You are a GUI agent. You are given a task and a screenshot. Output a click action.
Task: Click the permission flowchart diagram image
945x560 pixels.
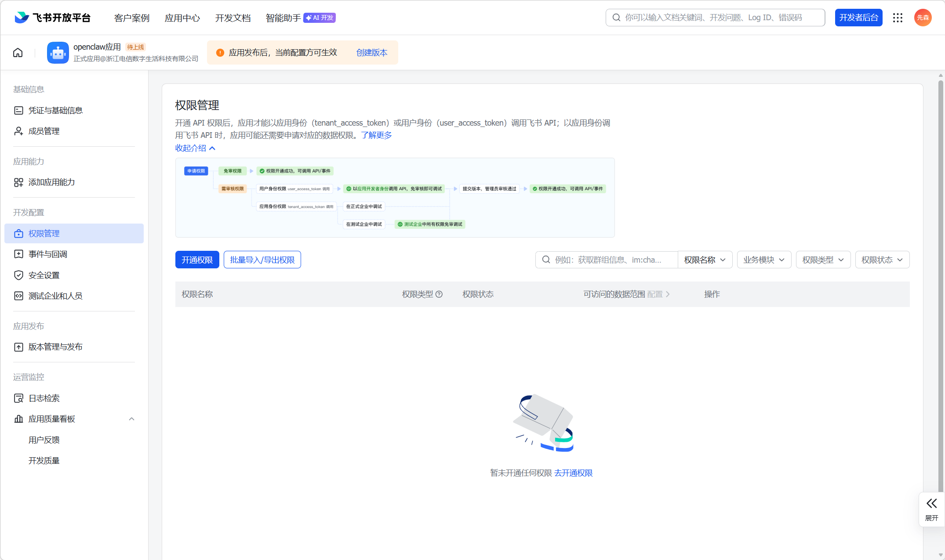point(395,198)
